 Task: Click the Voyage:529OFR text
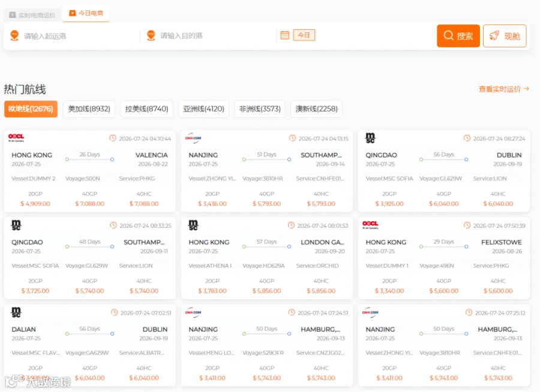pos(263,353)
